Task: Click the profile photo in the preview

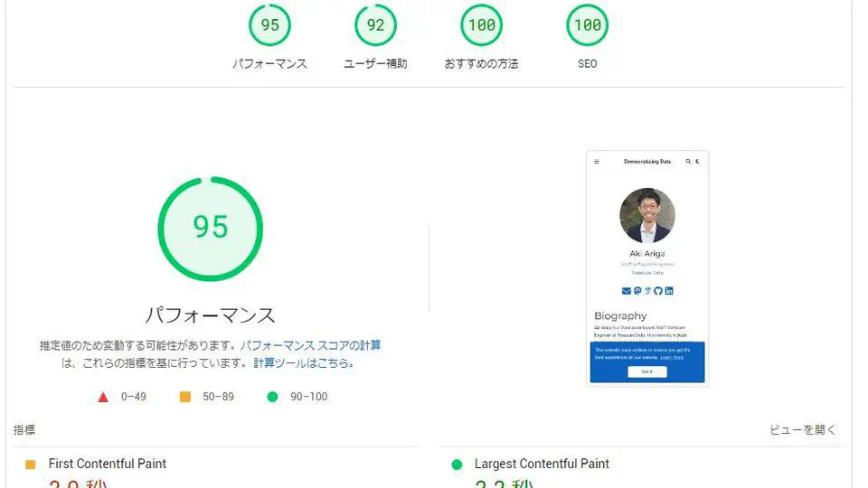Action: point(647,215)
